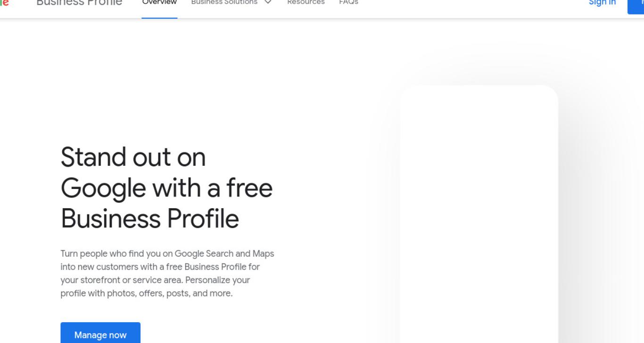The image size is (644, 343).
Task: Click the large 'Business Profile' headline line
Action: [x=150, y=219]
